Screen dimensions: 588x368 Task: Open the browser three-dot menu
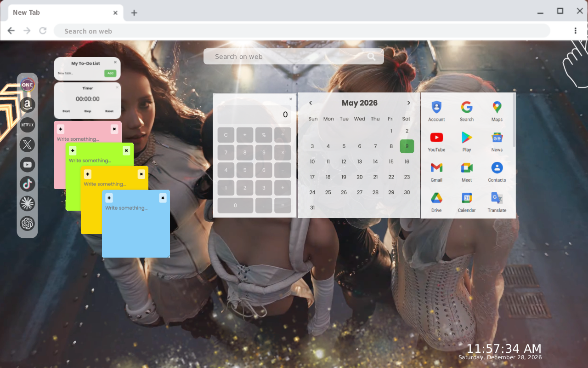(x=575, y=31)
